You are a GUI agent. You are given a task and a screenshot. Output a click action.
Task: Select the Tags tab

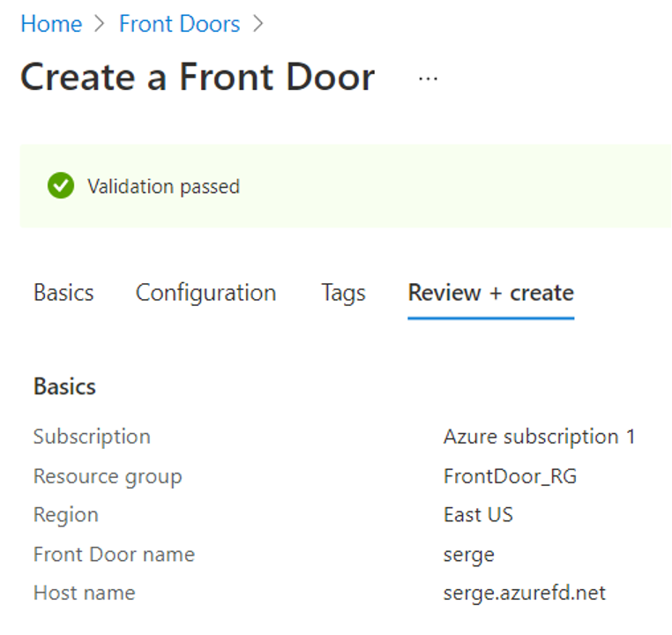pyautogui.click(x=343, y=294)
